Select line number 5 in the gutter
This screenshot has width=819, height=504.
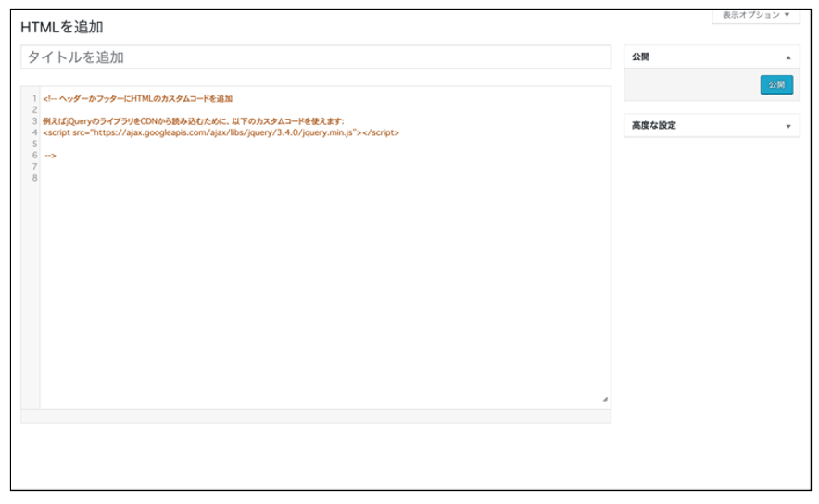34,144
